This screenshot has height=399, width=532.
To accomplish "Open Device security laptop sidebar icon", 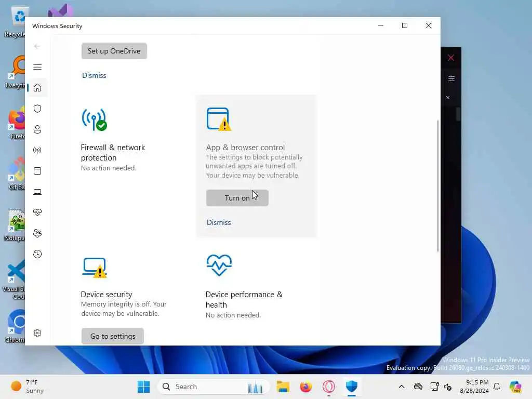I will coord(37,192).
